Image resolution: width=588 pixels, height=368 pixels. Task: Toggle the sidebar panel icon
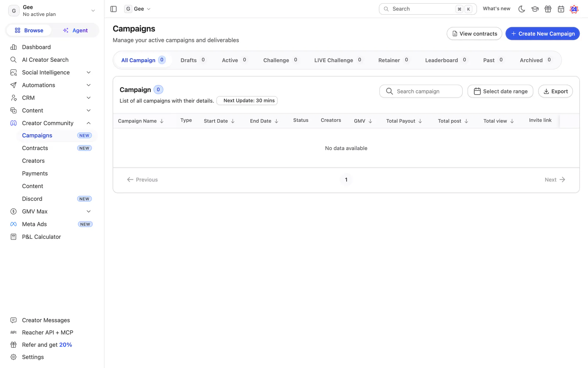114,9
